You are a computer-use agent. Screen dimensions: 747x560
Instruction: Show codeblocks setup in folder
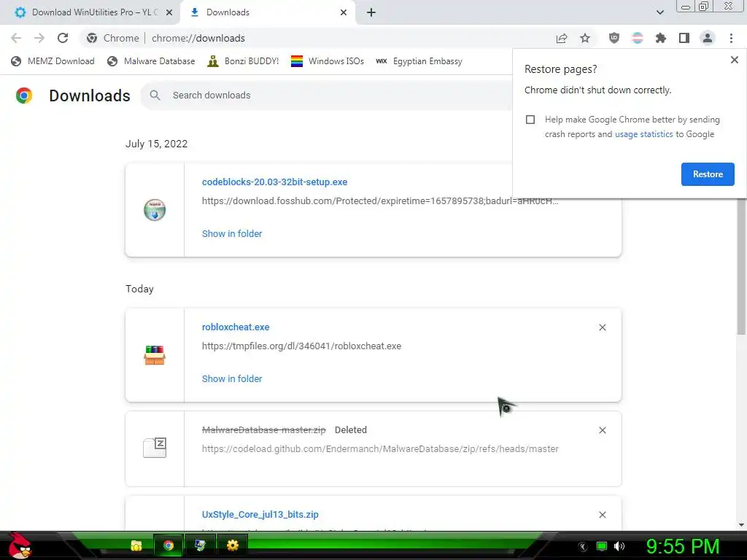point(232,234)
